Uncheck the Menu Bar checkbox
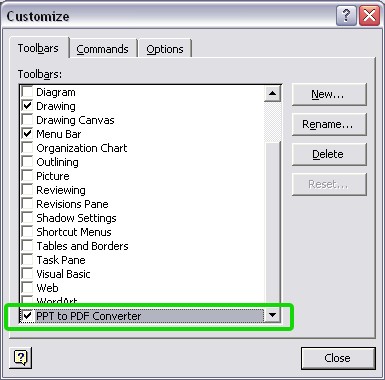This screenshot has width=385, height=380. (x=27, y=134)
